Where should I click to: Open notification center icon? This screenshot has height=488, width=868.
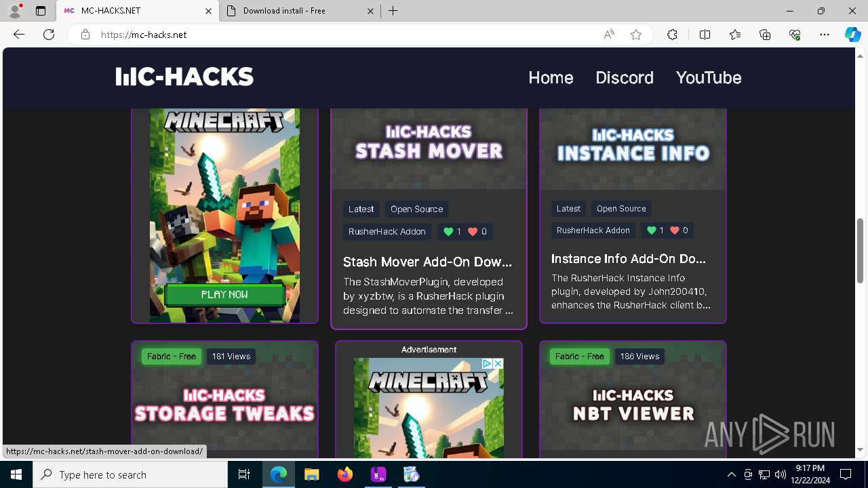click(846, 474)
